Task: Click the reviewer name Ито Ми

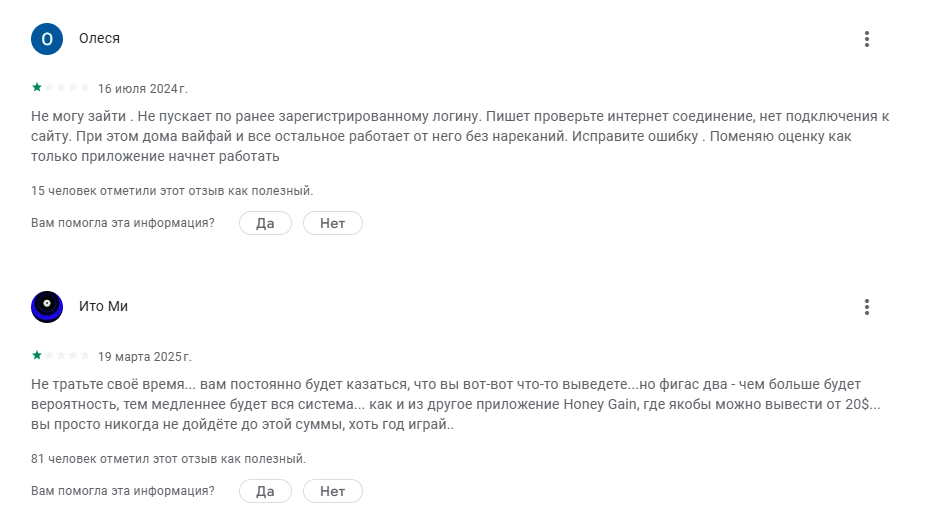Action: tap(103, 307)
